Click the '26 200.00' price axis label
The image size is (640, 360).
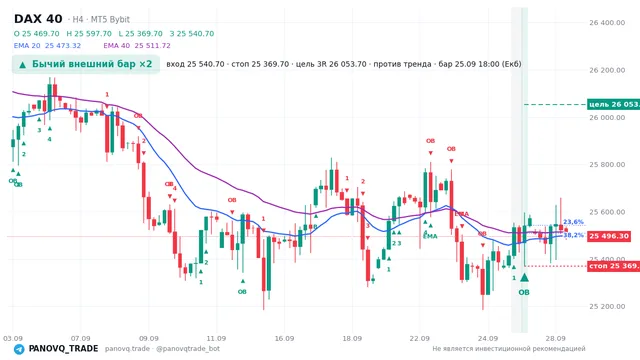[x=607, y=70]
